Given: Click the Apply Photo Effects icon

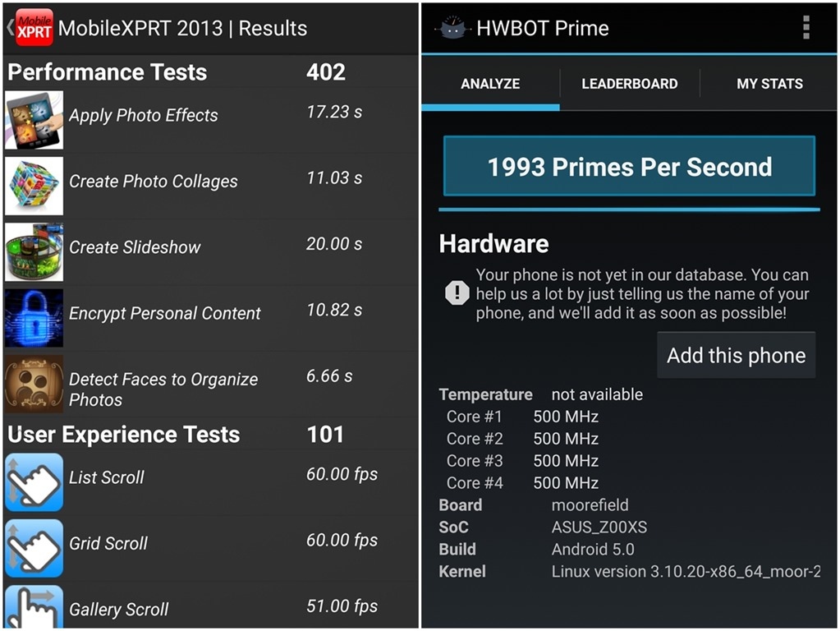Looking at the screenshot, I should point(34,119).
